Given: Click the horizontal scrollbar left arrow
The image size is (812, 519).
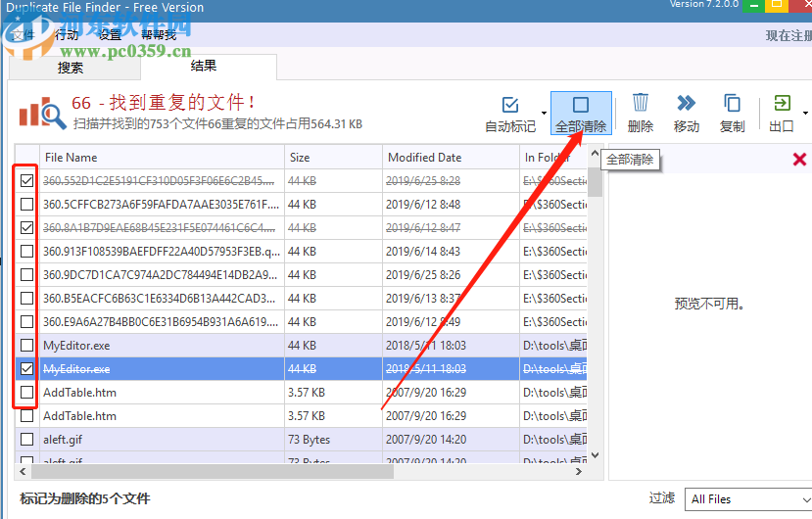Looking at the screenshot, I should pos(23,471).
